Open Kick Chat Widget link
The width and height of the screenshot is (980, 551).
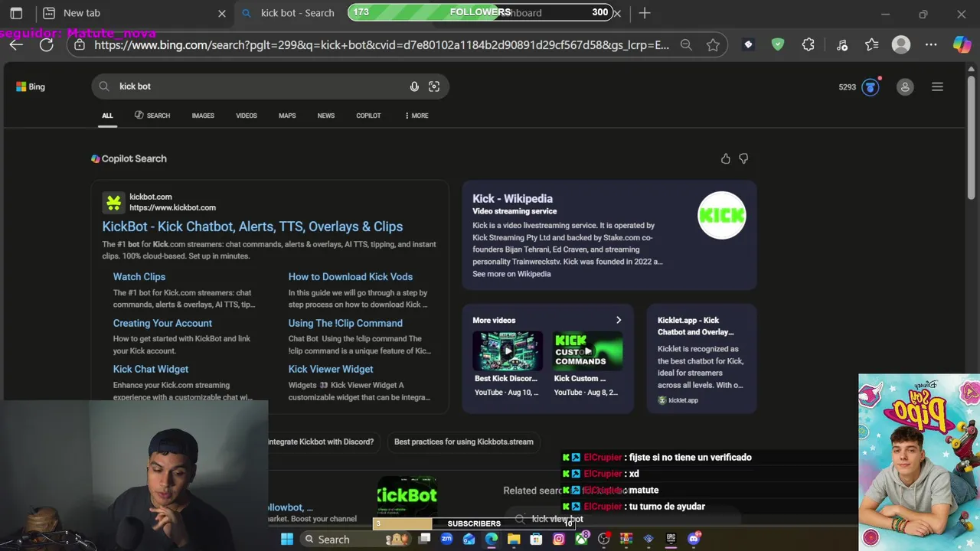pos(151,369)
